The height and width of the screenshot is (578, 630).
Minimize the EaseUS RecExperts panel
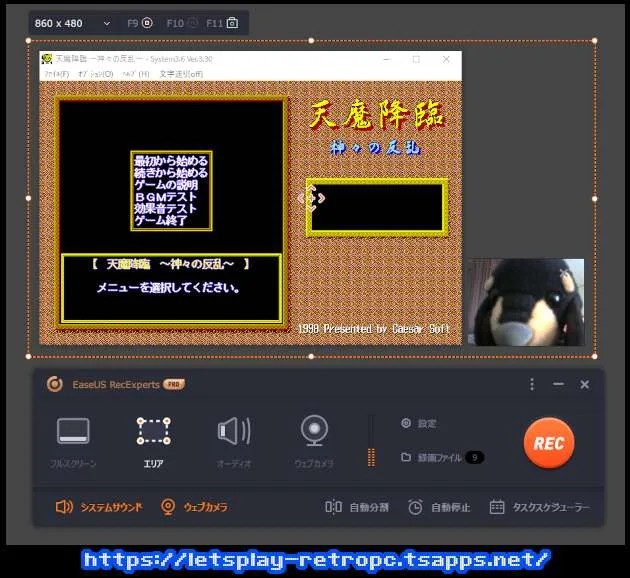(x=558, y=384)
